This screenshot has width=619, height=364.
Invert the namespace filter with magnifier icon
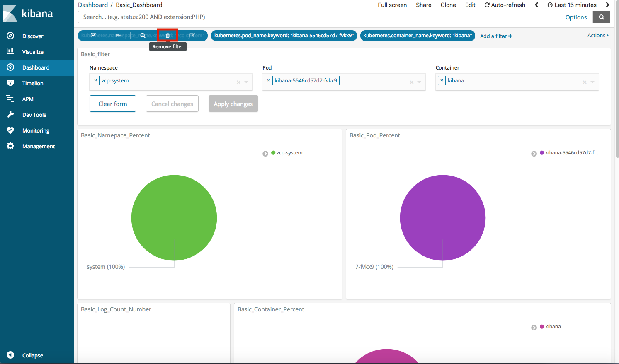pyautogui.click(x=143, y=35)
